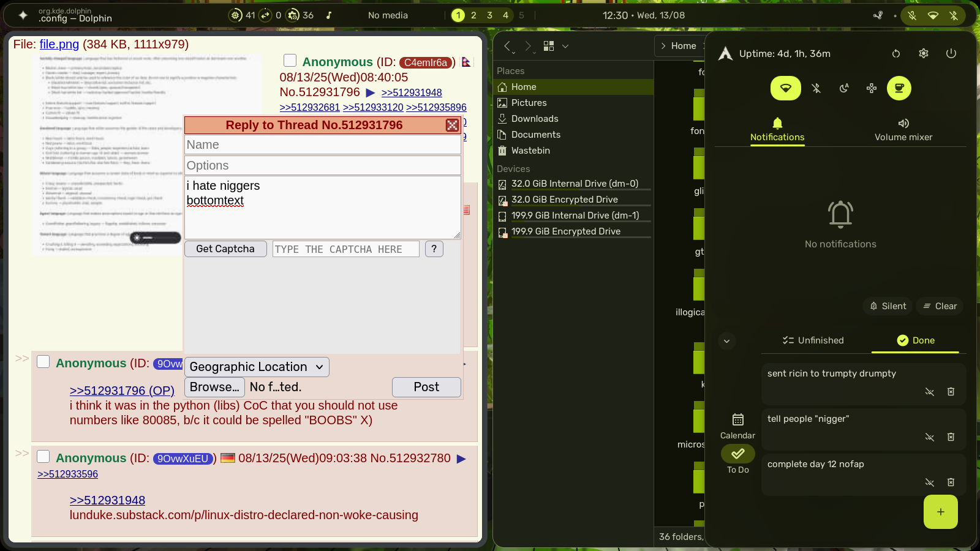Focus the captcha text field
Image resolution: width=980 pixels, height=551 pixels.
pos(346,249)
